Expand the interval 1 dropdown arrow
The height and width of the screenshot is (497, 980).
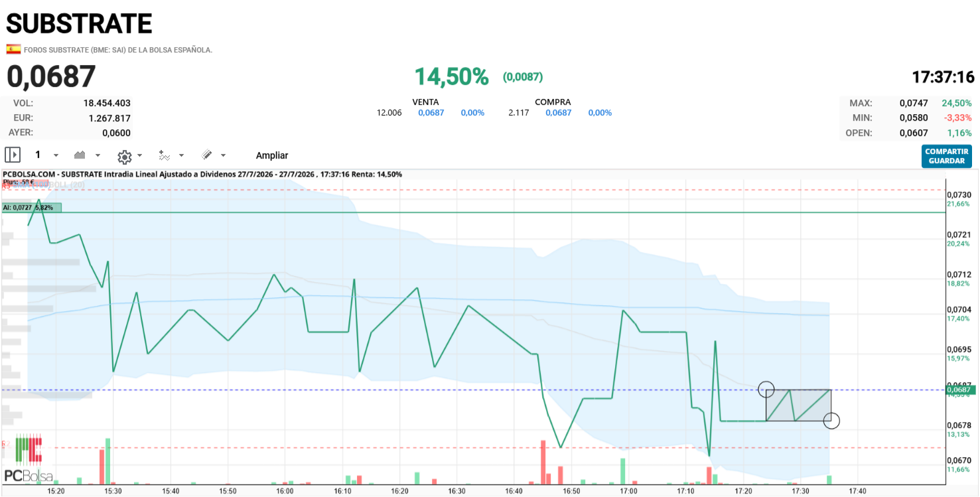[56, 155]
